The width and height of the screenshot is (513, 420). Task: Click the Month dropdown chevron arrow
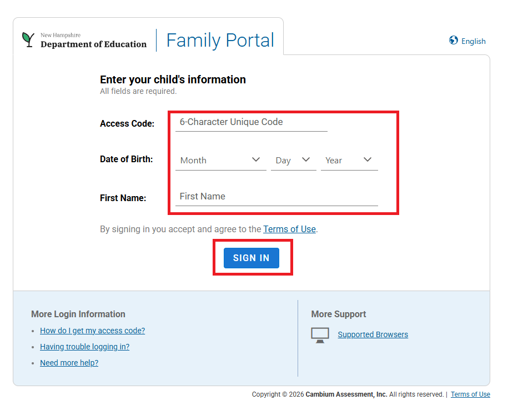click(x=256, y=160)
